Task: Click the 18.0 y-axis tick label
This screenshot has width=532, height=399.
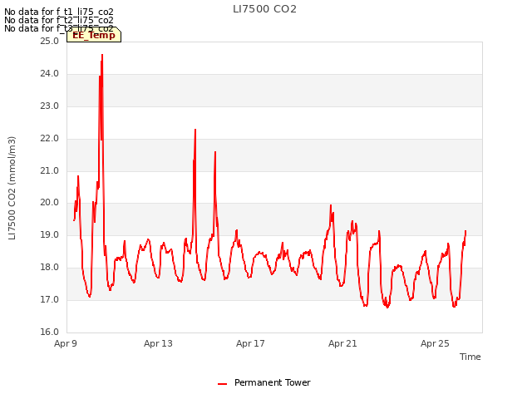Action: coord(50,268)
